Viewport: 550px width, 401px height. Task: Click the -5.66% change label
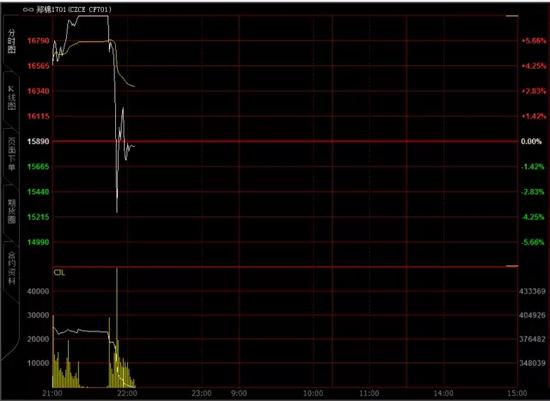533,242
